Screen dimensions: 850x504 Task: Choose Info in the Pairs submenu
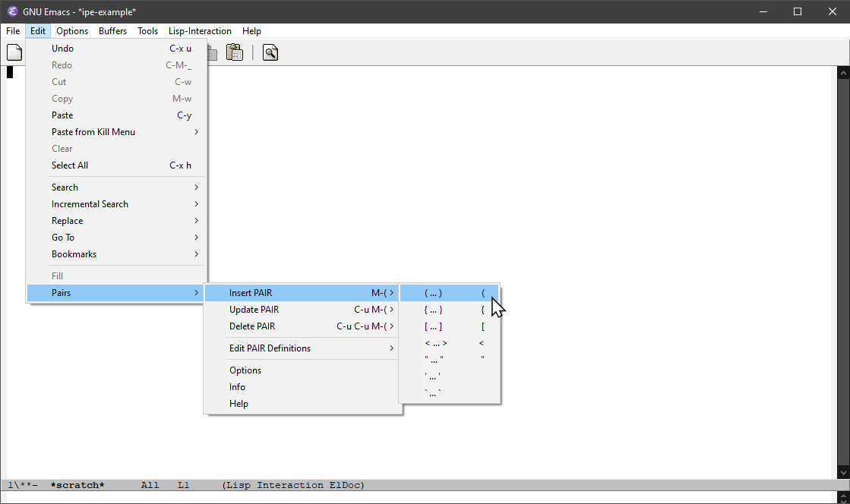tap(302, 387)
